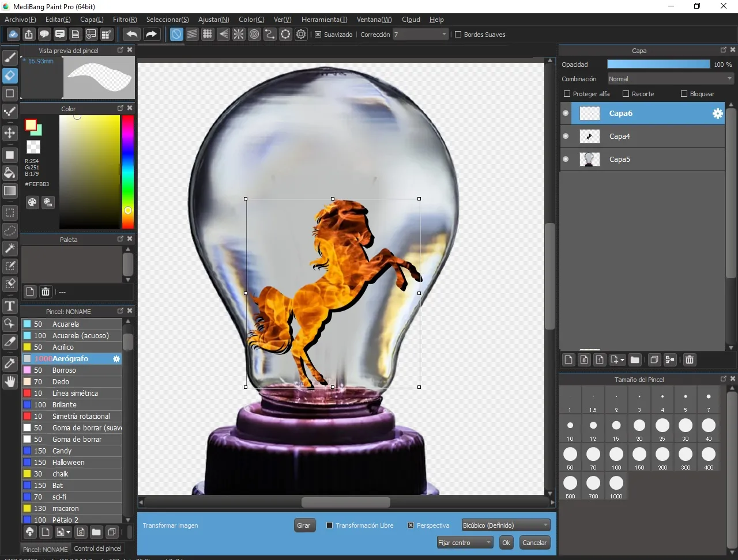Select brush size 100 preset

coord(616,458)
